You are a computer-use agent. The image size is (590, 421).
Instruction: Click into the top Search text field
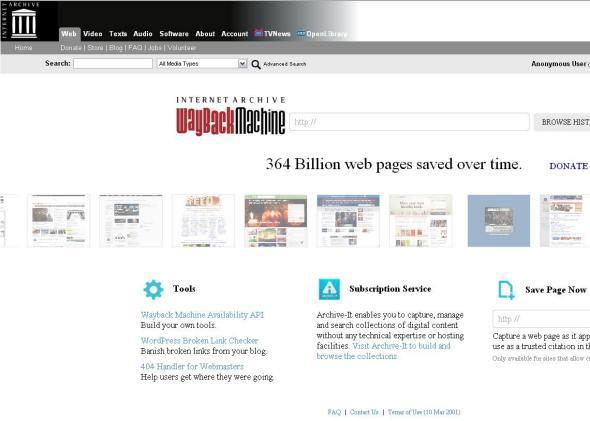[x=113, y=64]
